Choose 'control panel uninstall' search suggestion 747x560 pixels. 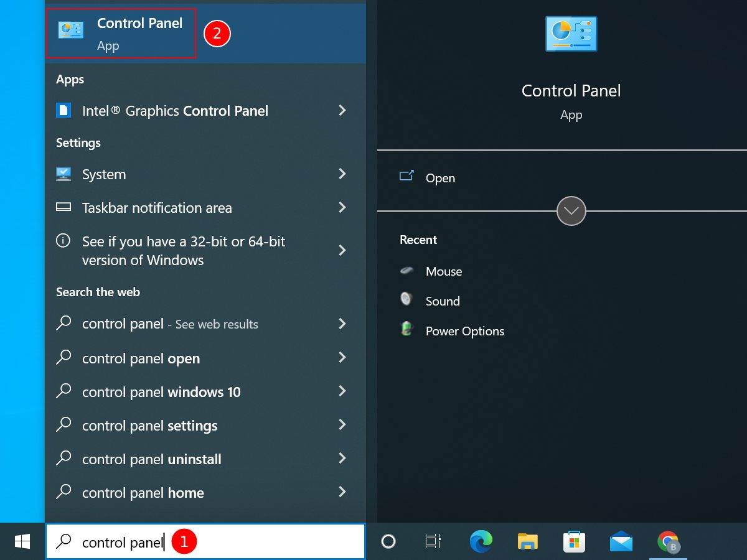151,459
